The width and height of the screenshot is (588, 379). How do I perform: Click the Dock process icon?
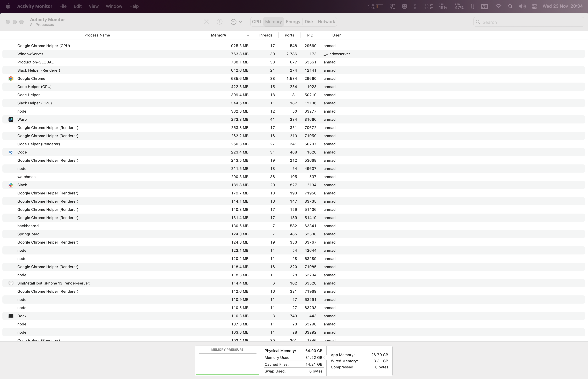tap(11, 316)
